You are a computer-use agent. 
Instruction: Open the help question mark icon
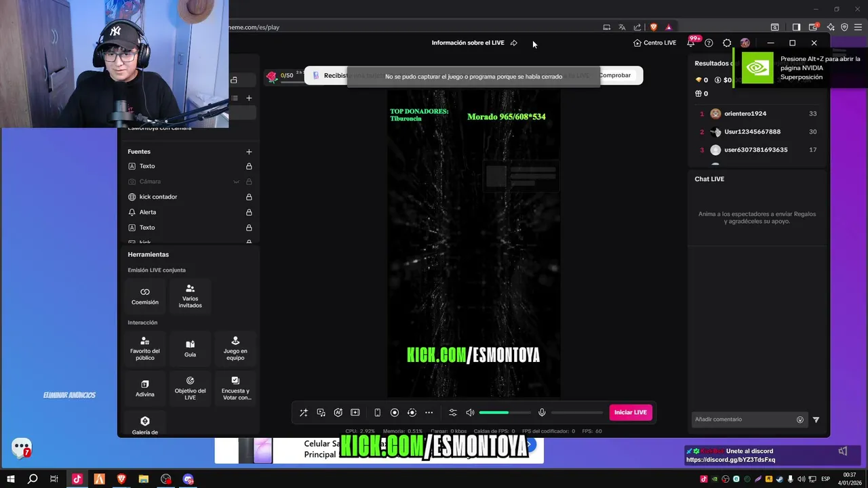(x=709, y=43)
